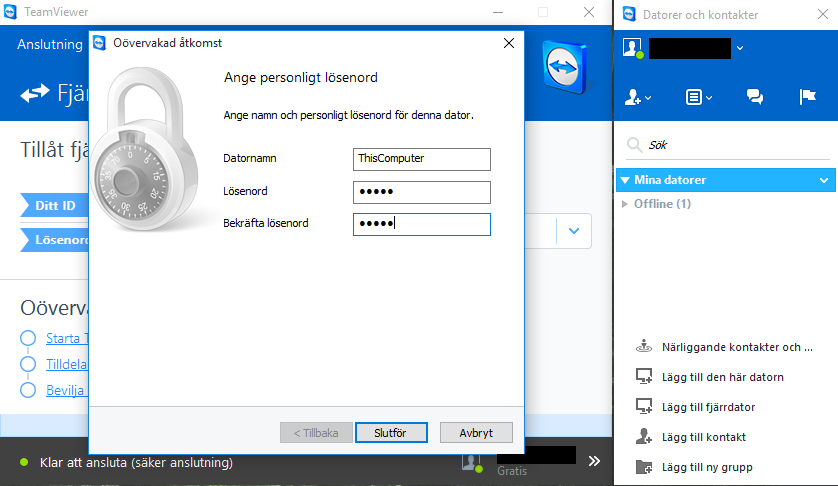
Task: Click the add remote computer icon
Action: pos(643,406)
